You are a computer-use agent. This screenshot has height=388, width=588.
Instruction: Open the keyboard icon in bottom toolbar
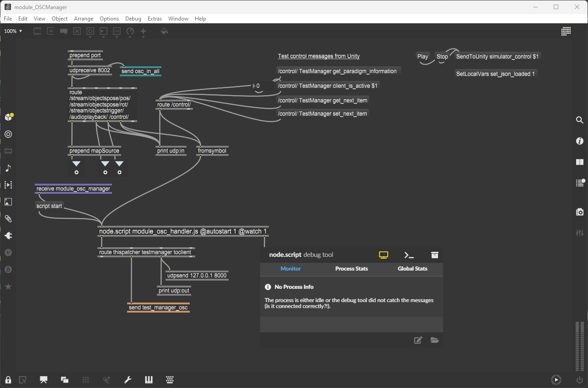[x=170, y=379]
